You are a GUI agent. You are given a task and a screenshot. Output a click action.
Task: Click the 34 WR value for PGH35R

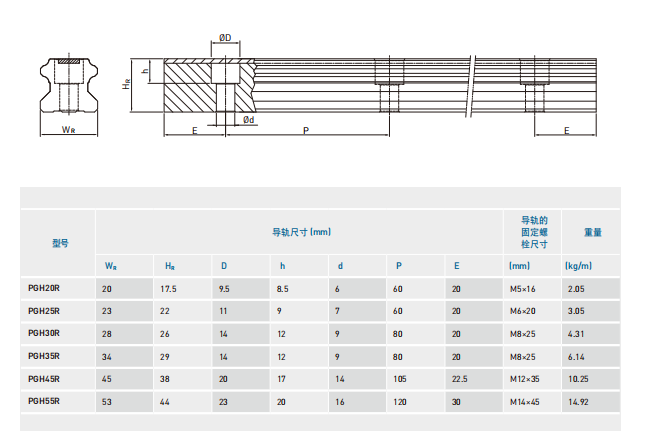click(107, 357)
